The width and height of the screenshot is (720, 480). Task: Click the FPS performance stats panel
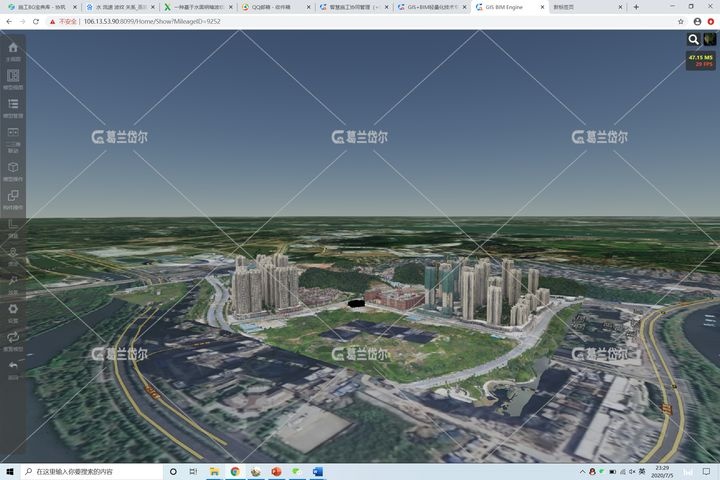tap(700, 61)
